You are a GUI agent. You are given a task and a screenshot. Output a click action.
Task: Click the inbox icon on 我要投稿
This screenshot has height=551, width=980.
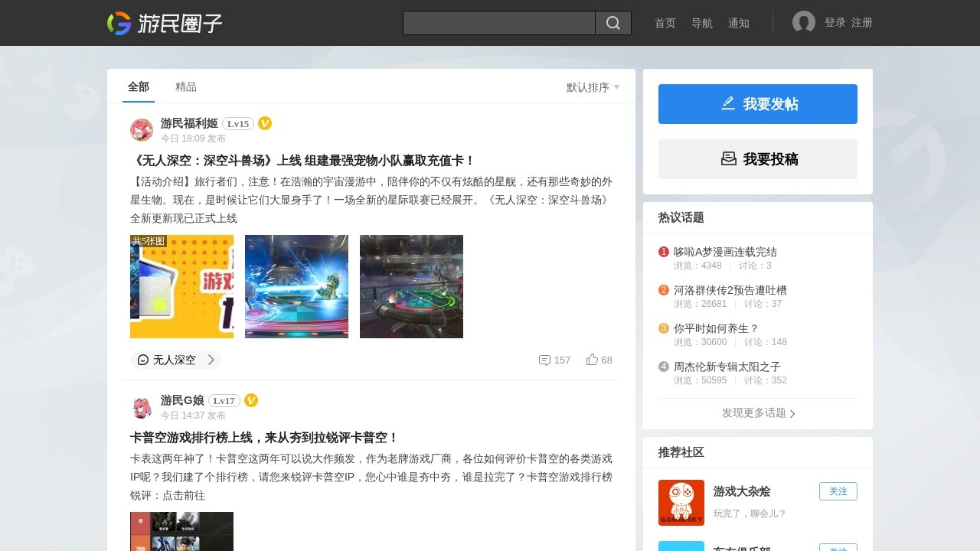pyautogui.click(x=729, y=158)
